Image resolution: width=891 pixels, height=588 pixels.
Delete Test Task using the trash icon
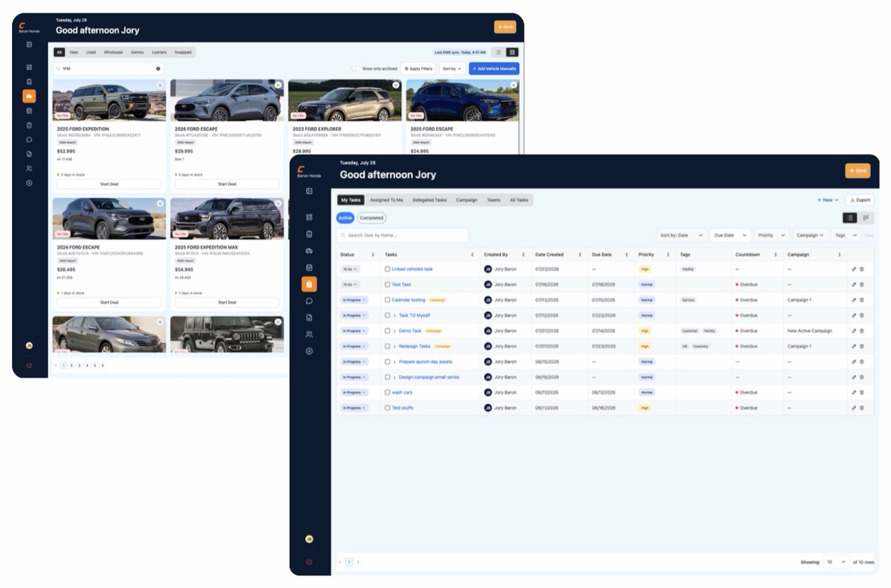pos(862,284)
